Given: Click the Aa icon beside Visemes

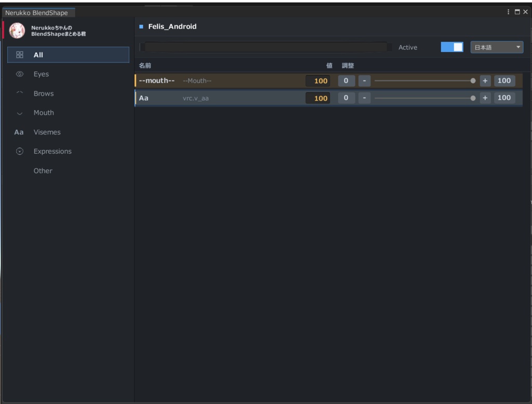Looking at the screenshot, I should point(19,132).
